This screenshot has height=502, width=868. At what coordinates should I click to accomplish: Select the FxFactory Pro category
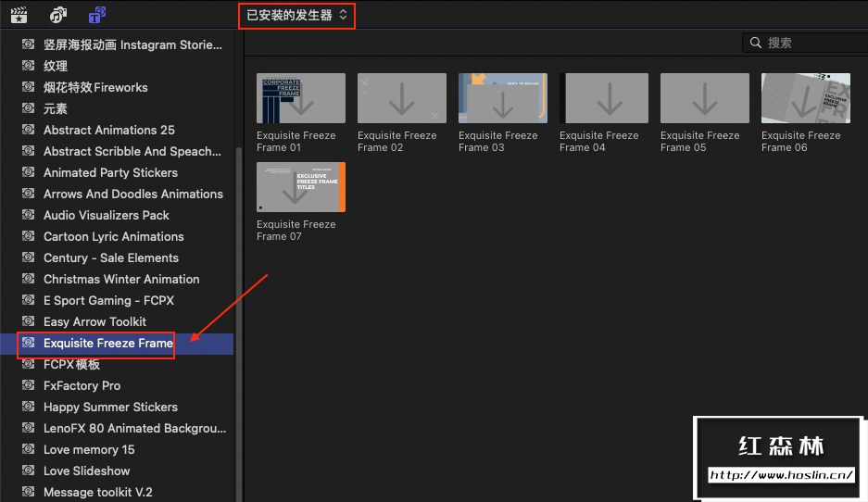tap(117, 386)
